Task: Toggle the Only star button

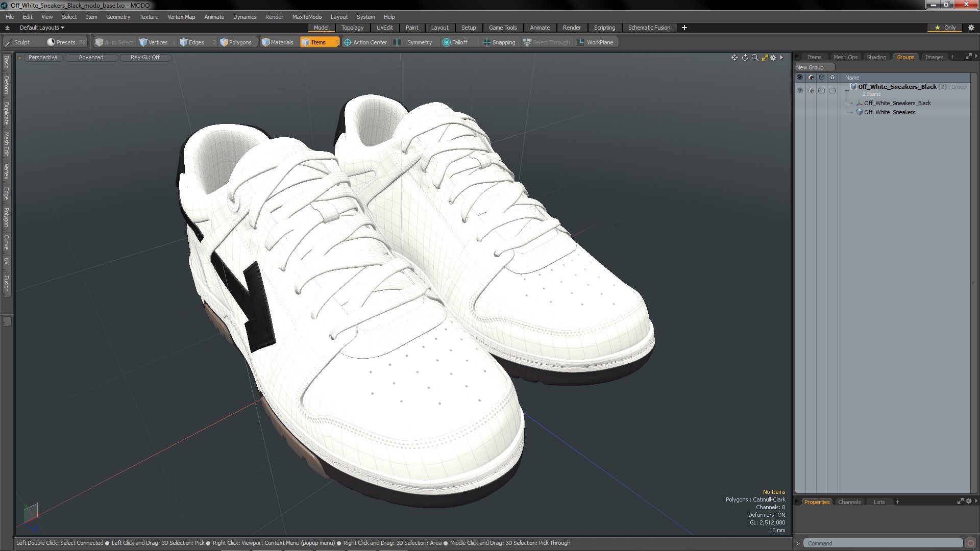Action: [x=945, y=28]
